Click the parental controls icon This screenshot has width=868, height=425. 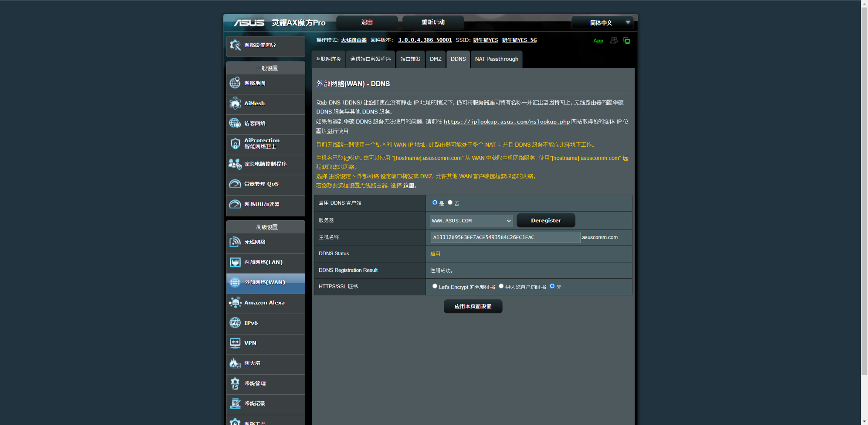tap(235, 164)
